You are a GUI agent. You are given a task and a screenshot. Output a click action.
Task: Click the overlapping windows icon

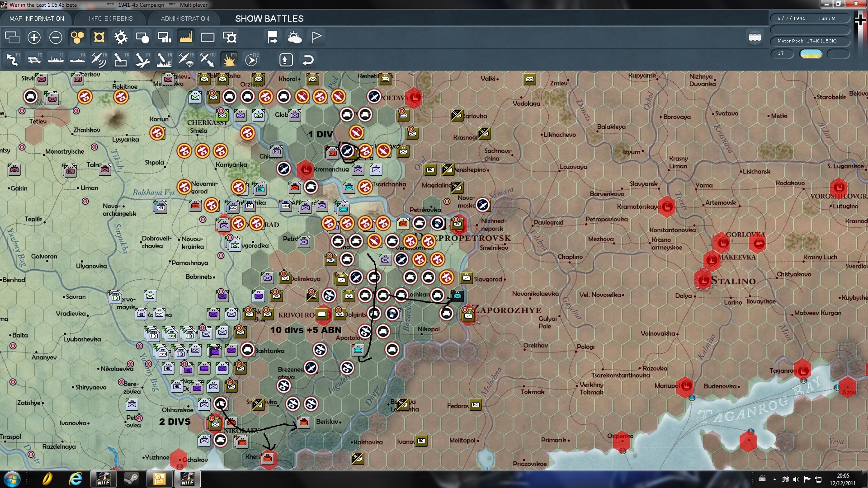12,37
